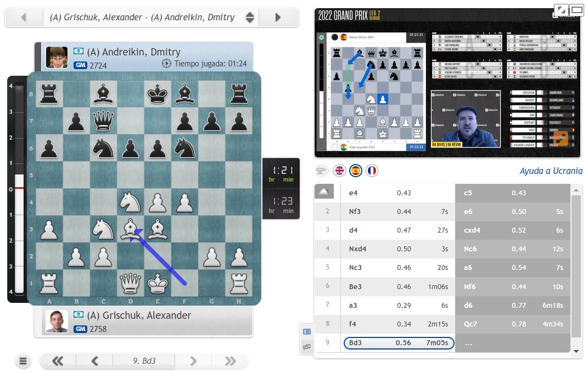Open Grischuk's player profile photo
Screen dimensions: 588x372
[x=57, y=322]
